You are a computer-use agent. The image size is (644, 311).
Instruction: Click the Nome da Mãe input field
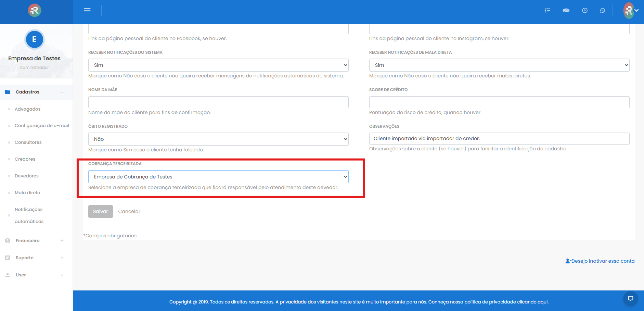tap(218, 102)
